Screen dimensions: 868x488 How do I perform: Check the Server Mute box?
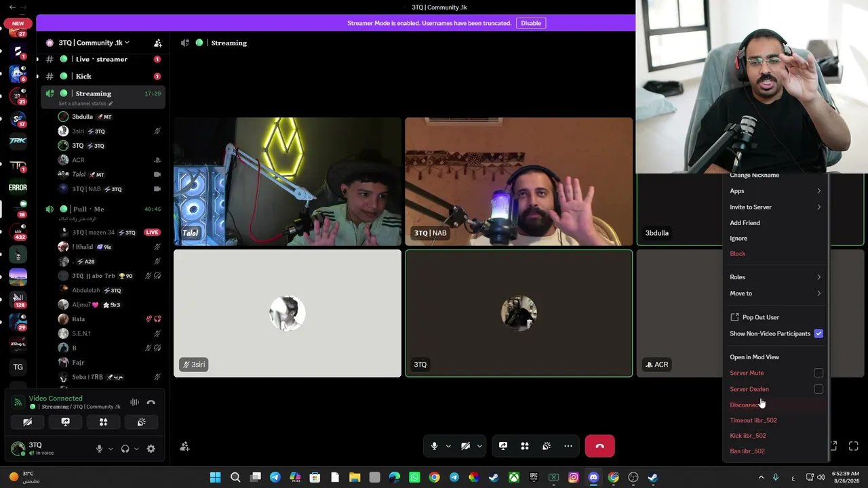(818, 373)
